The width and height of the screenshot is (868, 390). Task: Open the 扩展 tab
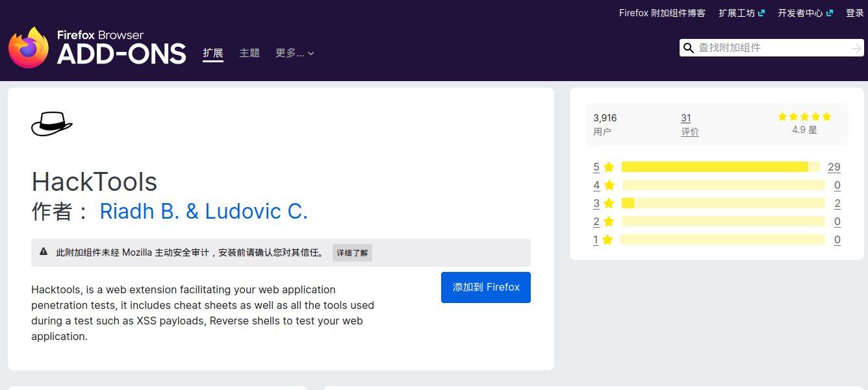213,53
